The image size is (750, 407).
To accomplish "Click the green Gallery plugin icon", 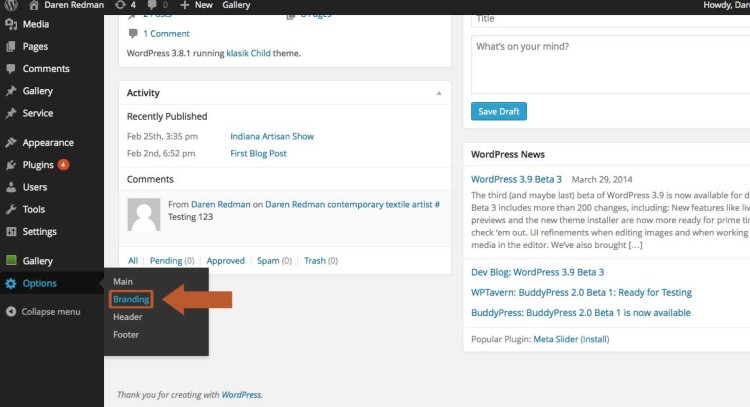I will (11, 260).
